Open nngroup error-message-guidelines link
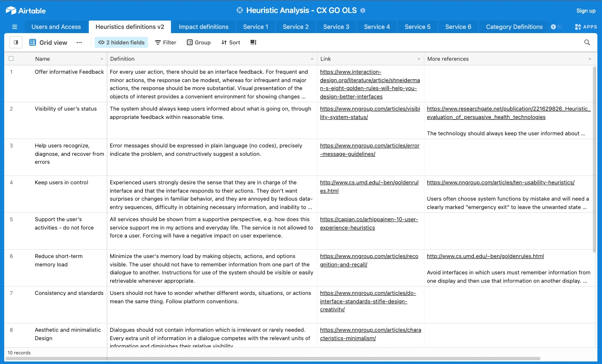Image resolution: width=602 pixels, height=364 pixels. click(369, 150)
